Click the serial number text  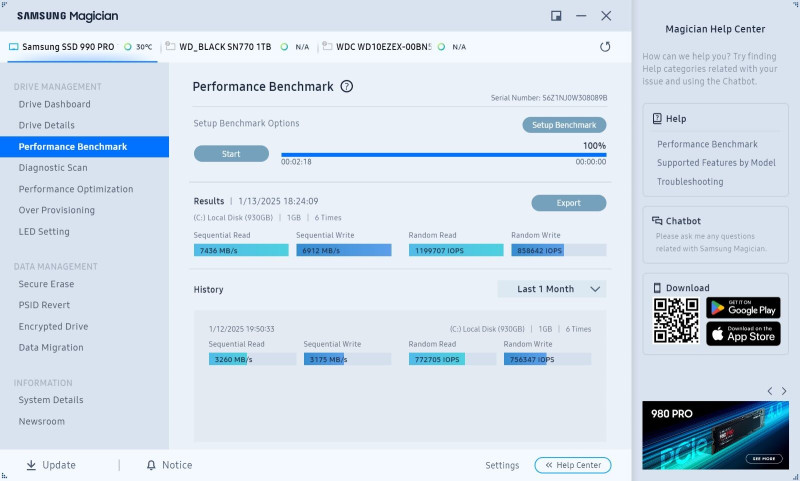pyautogui.click(x=549, y=98)
